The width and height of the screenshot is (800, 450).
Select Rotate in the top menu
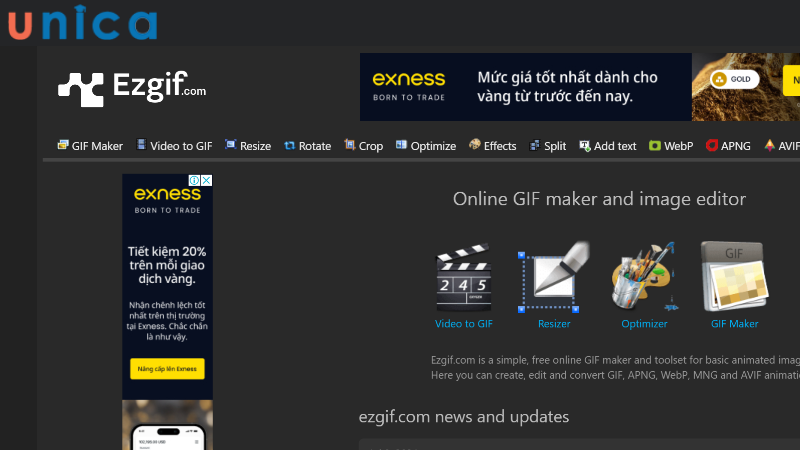click(308, 146)
